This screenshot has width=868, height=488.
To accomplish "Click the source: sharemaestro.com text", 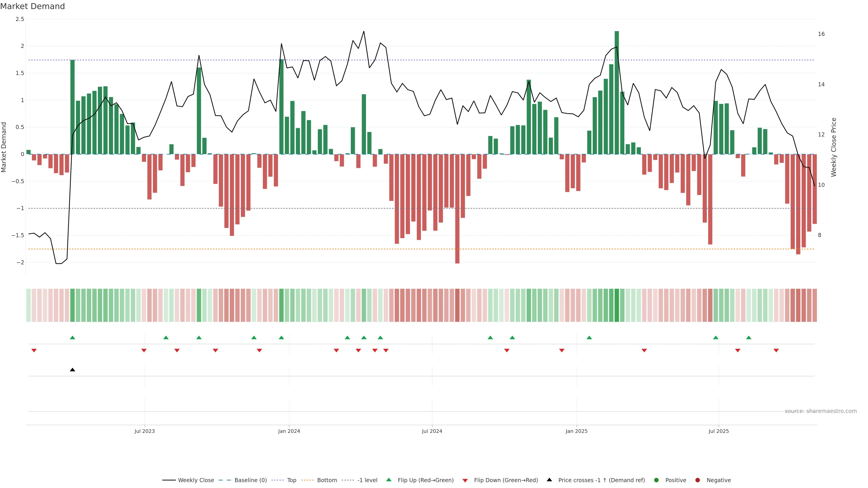I will (821, 411).
